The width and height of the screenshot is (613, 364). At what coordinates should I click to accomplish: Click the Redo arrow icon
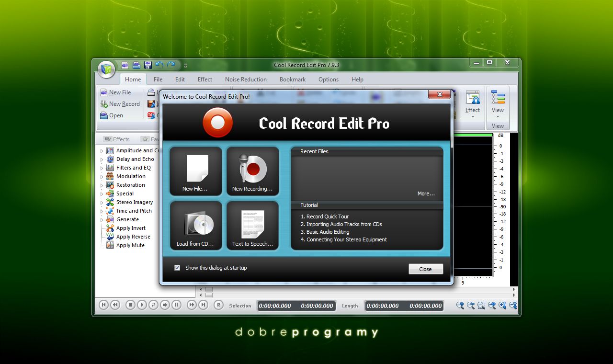[171, 65]
